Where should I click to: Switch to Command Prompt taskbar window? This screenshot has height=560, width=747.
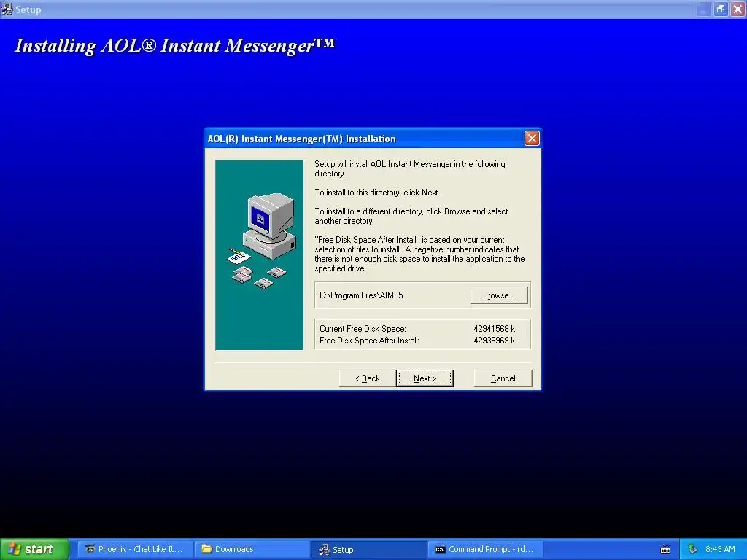pos(485,549)
